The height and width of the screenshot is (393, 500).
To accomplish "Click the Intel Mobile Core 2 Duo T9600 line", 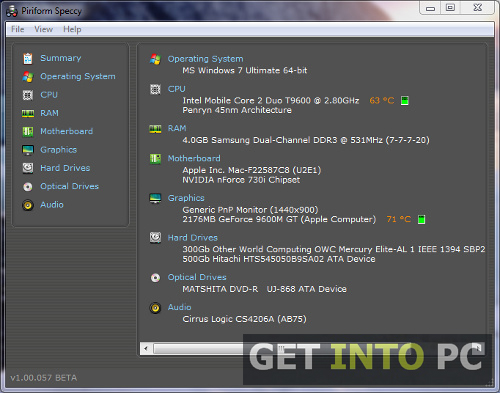I will click(x=271, y=100).
